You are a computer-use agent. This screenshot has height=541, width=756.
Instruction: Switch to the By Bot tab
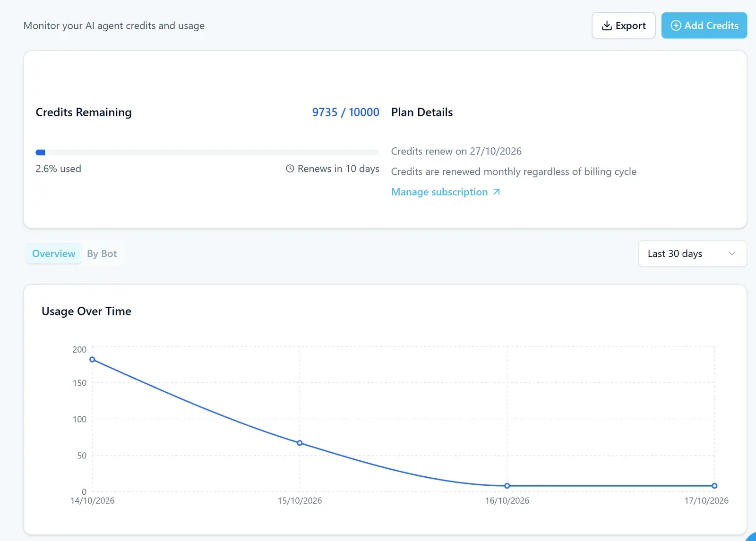point(102,254)
